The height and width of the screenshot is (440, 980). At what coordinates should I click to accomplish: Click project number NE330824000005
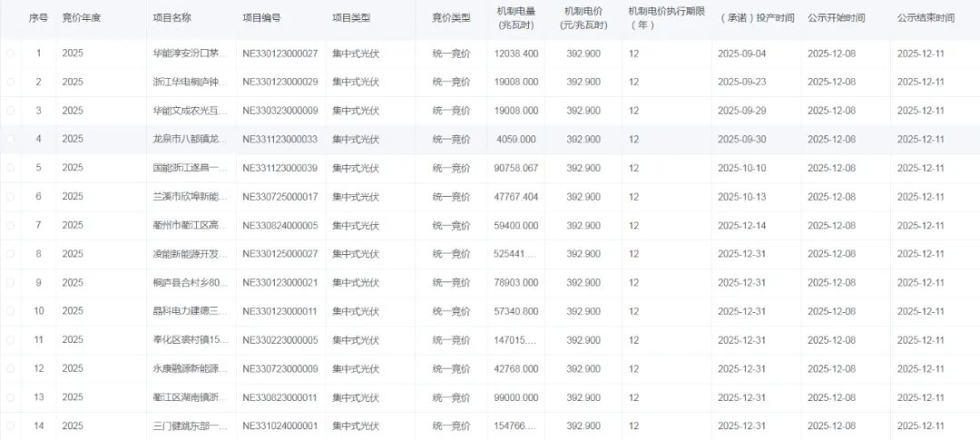click(x=280, y=226)
